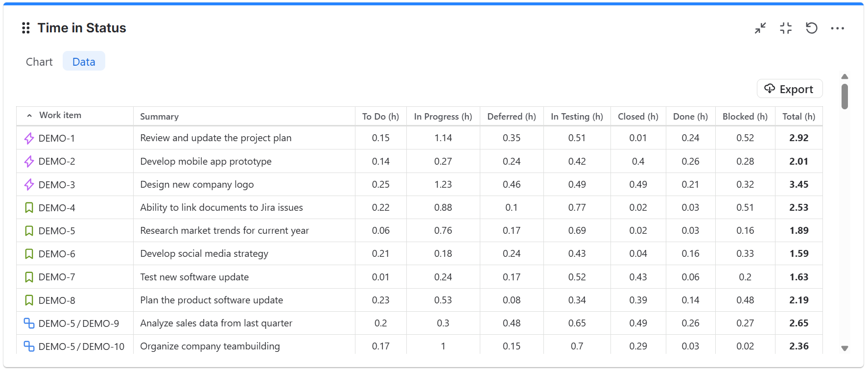Open the DEMO-7 work item link
Image resolution: width=868 pixels, height=371 pixels.
click(57, 277)
